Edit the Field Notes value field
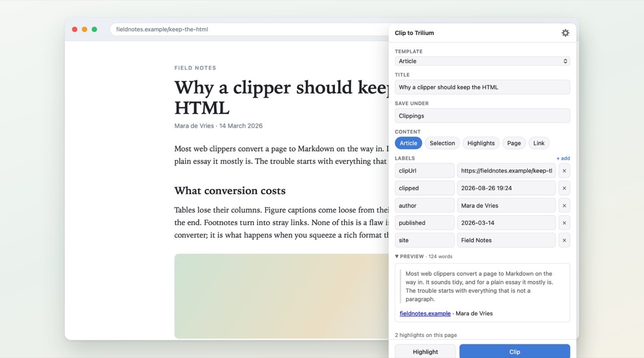The height and width of the screenshot is (358, 644). point(506,240)
